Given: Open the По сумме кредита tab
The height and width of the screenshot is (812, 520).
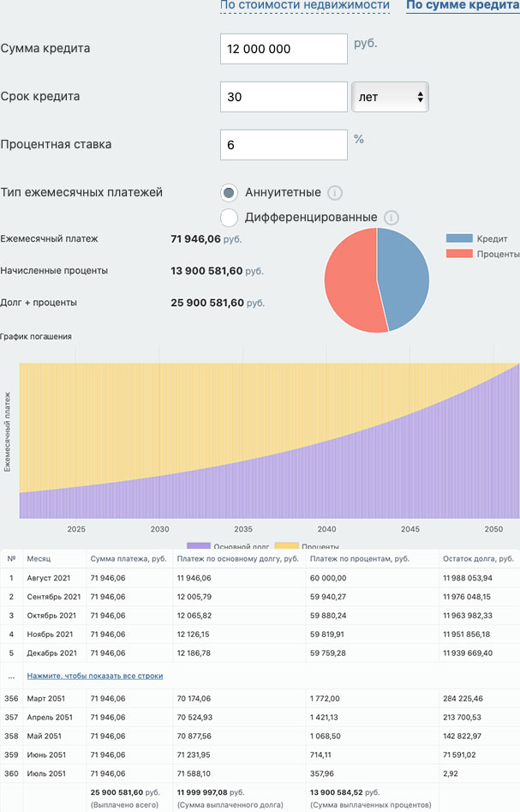Looking at the screenshot, I should click(x=463, y=5).
